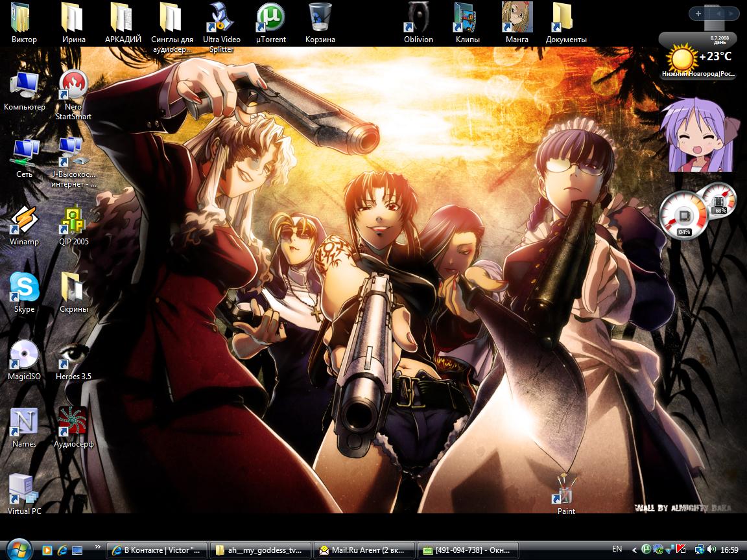
Task: Open the Windows Start menu orb
Action: (x=19, y=550)
